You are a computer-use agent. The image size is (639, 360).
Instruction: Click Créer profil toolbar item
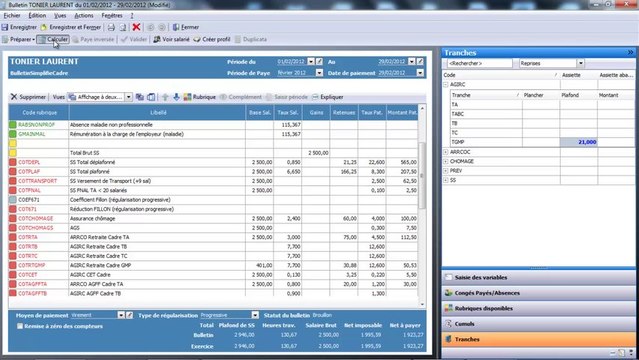click(212, 40)
